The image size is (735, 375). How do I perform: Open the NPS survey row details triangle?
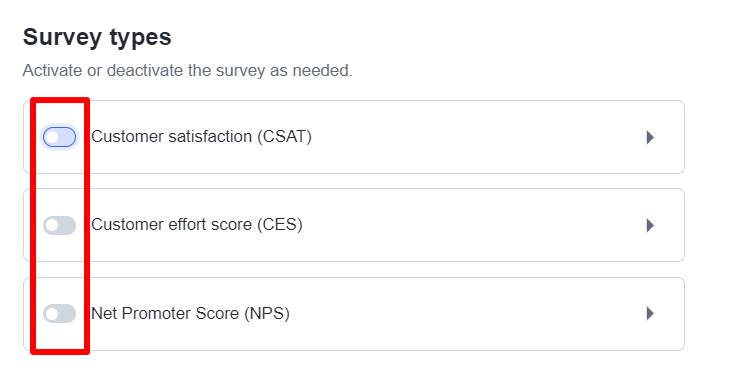[x=650, y=314]
